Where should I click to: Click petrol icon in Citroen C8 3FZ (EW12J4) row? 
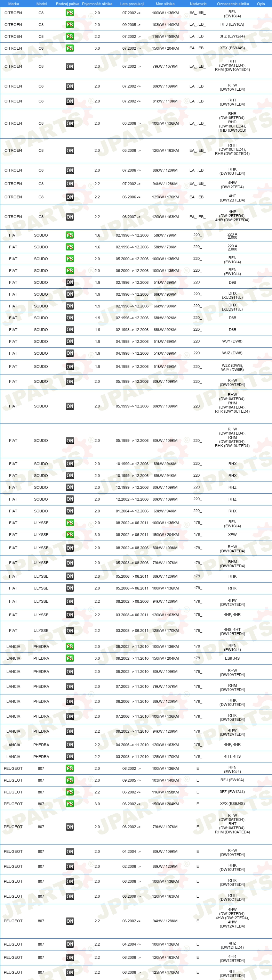click(70, 36)
